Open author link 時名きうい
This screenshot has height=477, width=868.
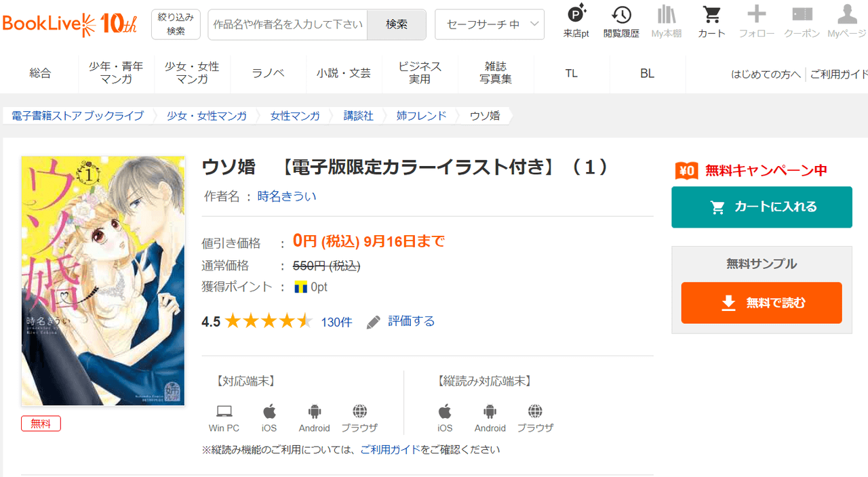[287, 196]
